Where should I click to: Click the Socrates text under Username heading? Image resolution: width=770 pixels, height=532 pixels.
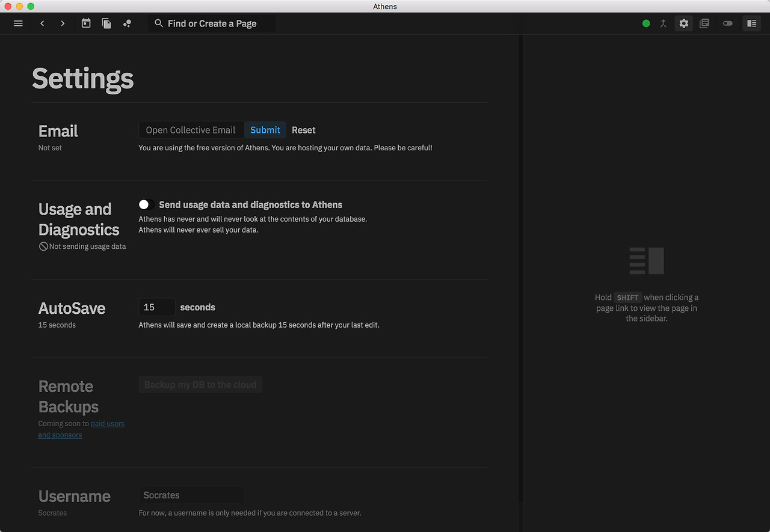pos(52,513)
